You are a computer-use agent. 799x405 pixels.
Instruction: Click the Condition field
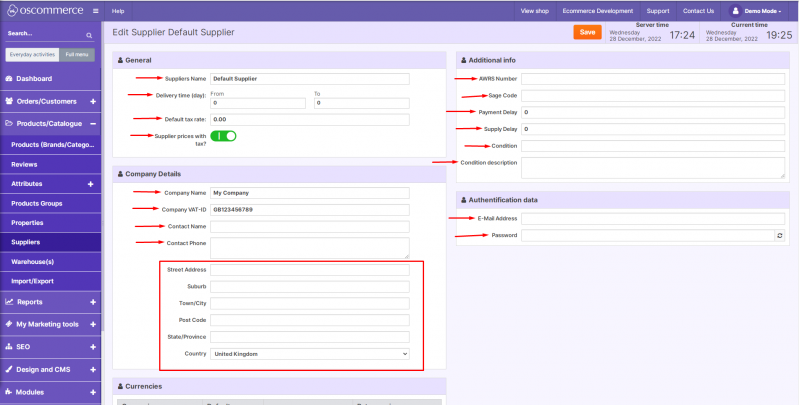(653, 146)
